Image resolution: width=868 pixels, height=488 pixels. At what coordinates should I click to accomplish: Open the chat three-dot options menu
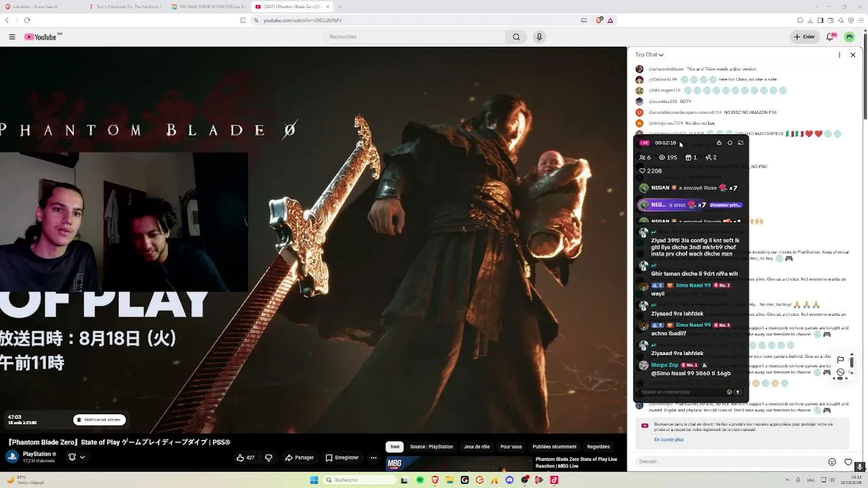point(840,55)
